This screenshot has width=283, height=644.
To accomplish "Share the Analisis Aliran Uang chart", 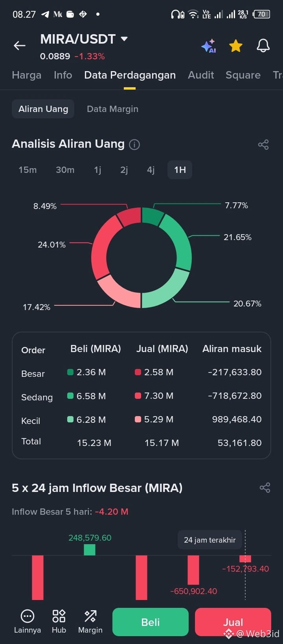I will click(263, 145).
